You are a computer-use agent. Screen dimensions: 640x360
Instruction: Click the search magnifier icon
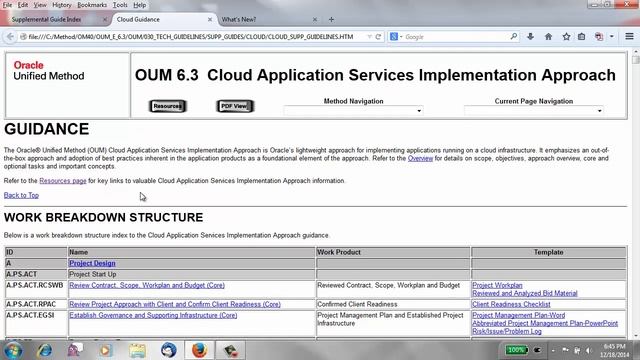coord(513,37)
